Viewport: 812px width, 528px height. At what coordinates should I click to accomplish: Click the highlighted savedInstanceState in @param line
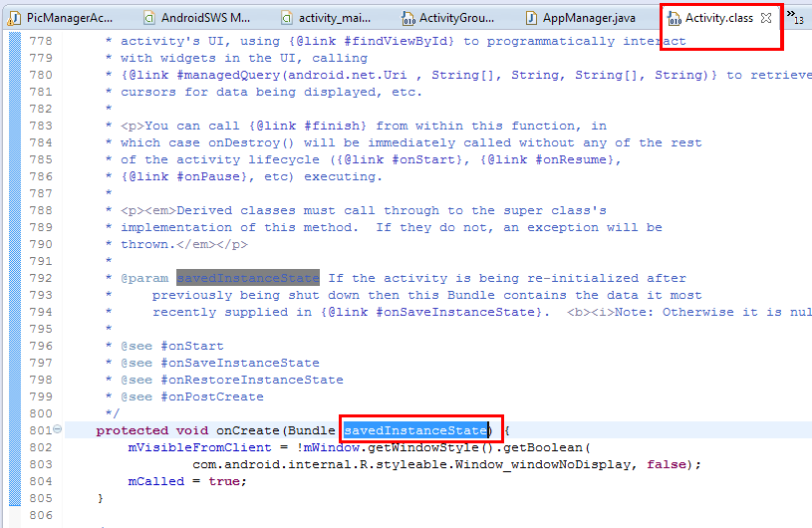click(x=247, y=278)
